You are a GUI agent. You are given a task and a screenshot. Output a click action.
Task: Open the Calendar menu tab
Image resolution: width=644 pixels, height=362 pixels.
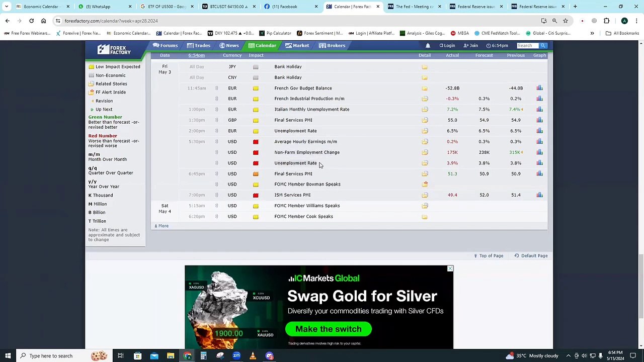tap(262, 45)
